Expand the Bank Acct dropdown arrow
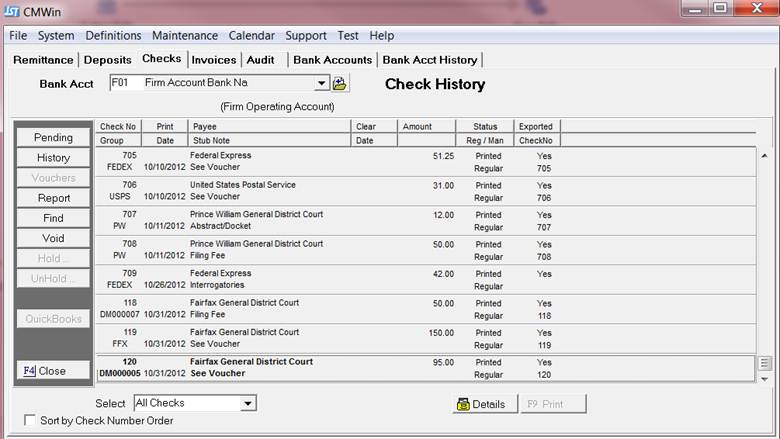Image resolution: width=780 pixels, height=439 pixels. [x=321, y=84]
